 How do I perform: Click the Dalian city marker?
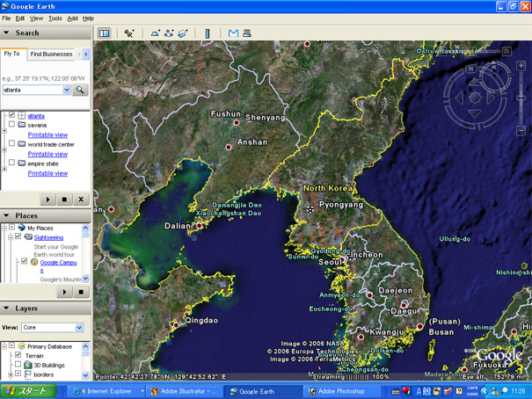pos(199,226)
